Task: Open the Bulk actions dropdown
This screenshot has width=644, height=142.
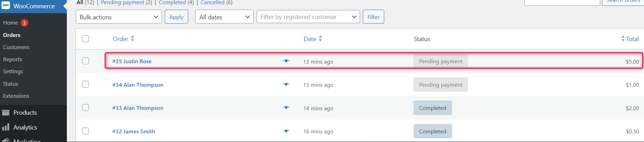Action: (x=119, y=17)
